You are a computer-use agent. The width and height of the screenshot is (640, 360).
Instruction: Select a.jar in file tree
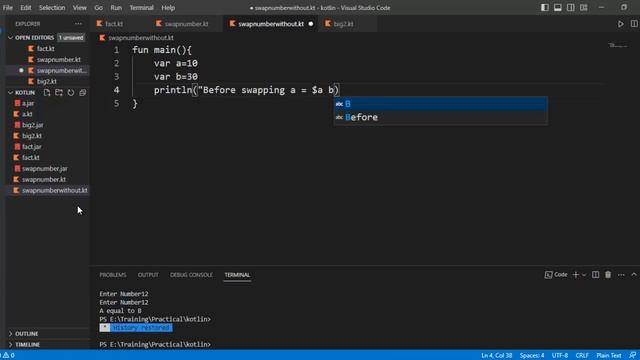(28, 103)
